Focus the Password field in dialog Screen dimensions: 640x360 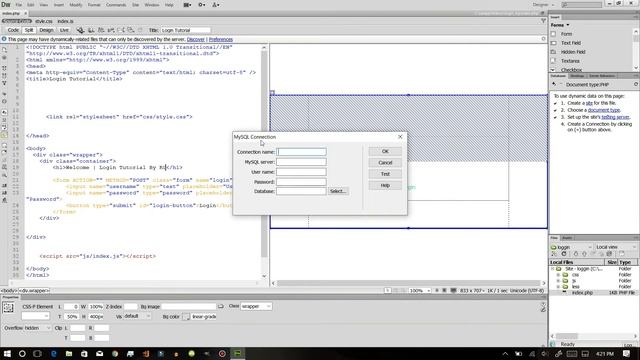[x=301, y=182]
